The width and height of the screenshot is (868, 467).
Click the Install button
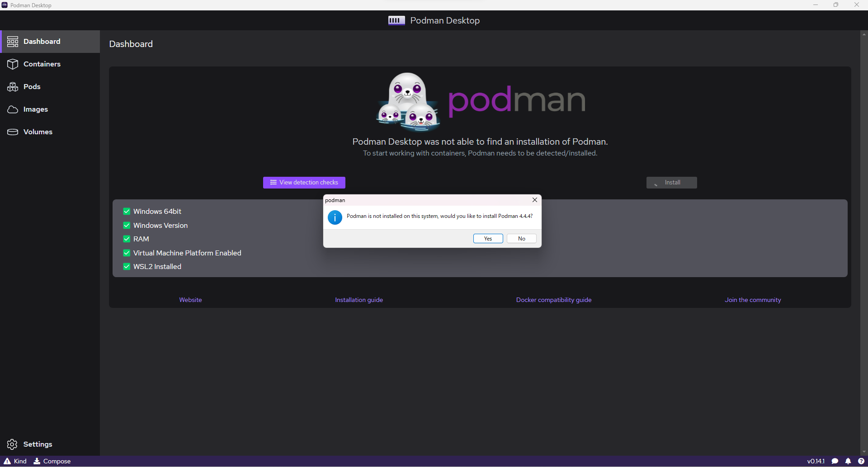[671, 182]
